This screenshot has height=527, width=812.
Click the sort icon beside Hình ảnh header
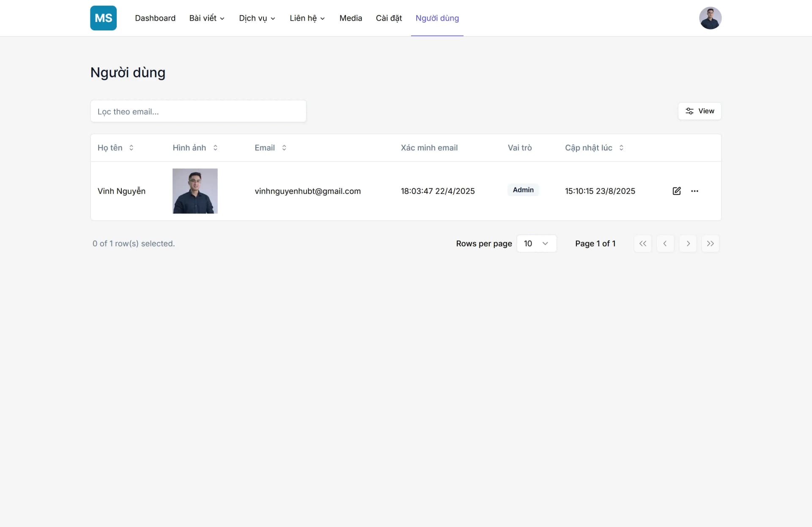[215, 148]
